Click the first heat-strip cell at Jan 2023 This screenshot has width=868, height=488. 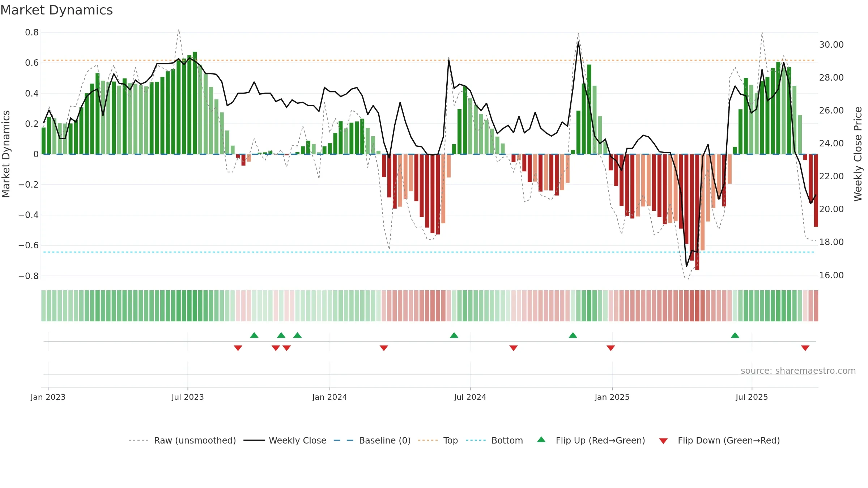pos(43,306)
